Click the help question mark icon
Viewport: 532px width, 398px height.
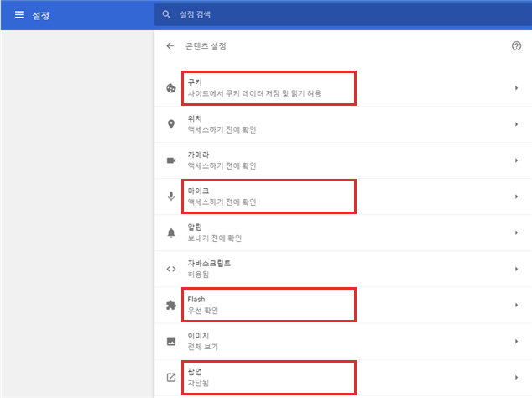coord(516,46)
